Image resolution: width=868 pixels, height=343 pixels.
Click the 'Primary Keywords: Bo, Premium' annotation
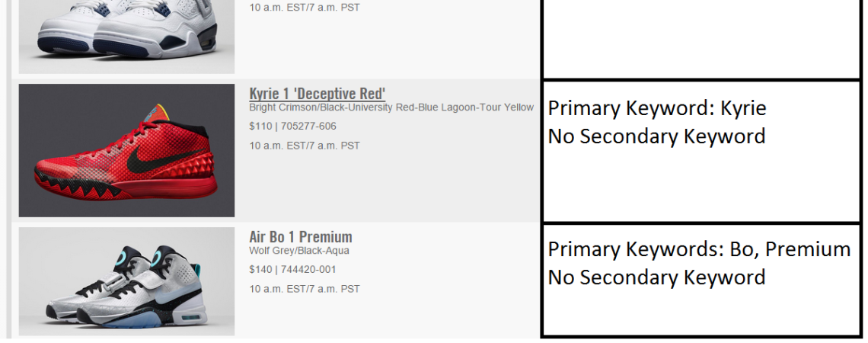(699, 249)
